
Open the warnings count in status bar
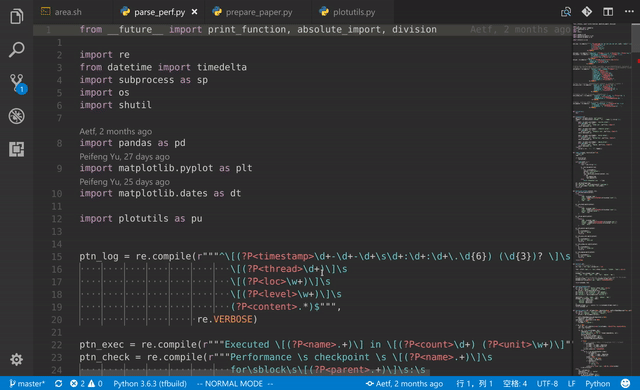(95, 383)
